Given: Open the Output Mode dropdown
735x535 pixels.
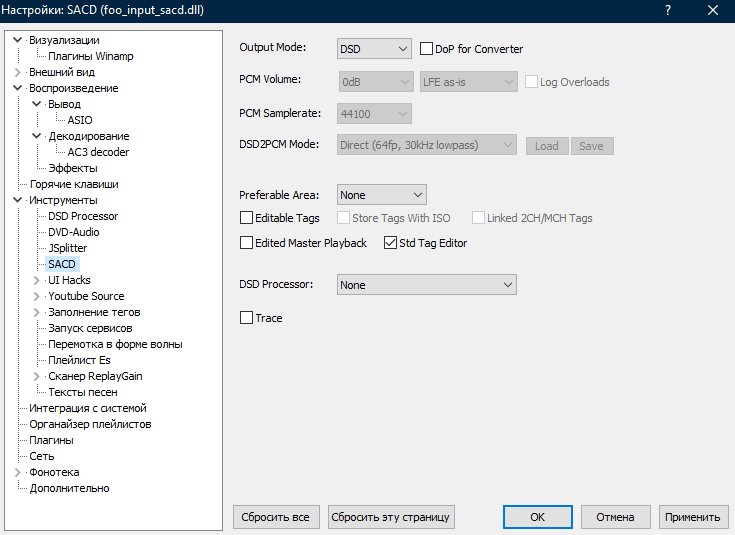Looking at the screenshot, I should click(374, 49).
